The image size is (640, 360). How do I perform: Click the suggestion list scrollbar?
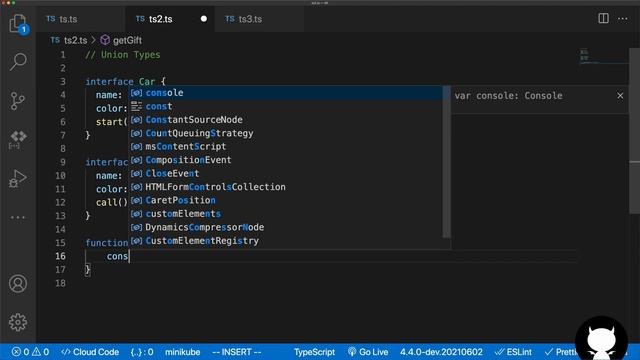coord(447,161)
